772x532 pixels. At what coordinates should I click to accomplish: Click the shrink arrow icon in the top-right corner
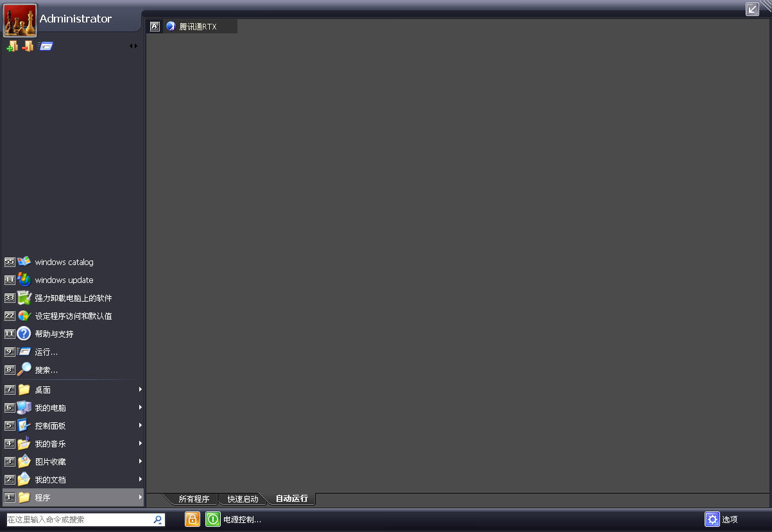coord(752,9)
